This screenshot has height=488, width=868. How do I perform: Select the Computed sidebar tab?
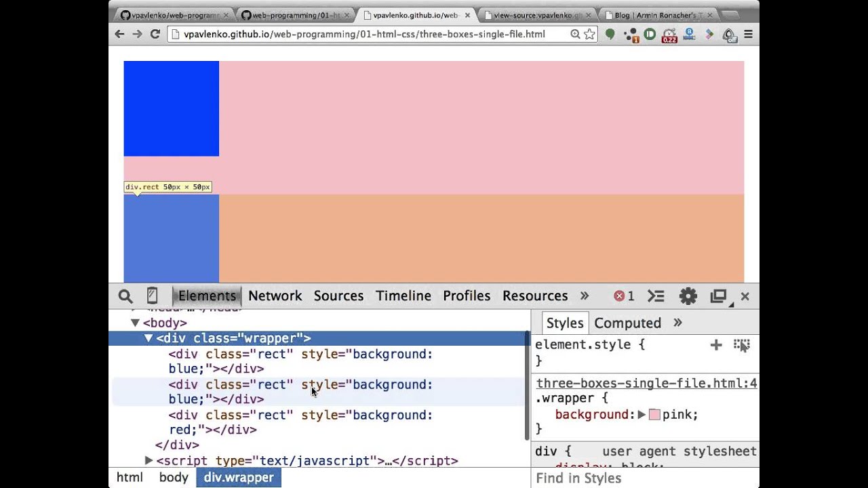click(627, 323)
